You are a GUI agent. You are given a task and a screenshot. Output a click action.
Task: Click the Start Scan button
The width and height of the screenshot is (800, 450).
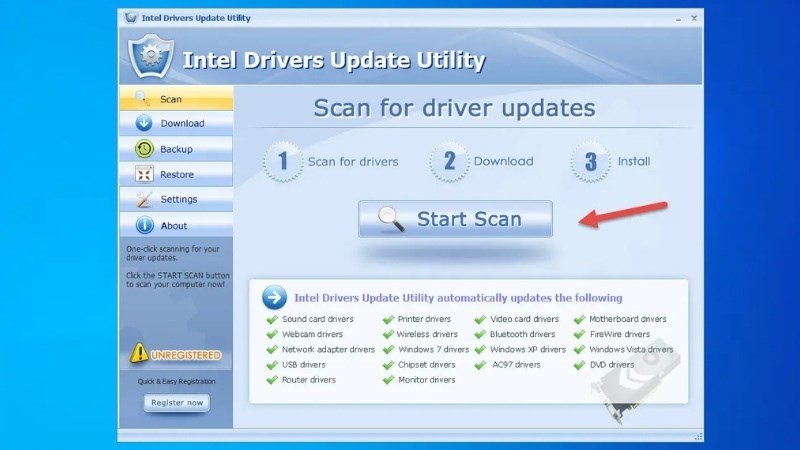(x=455, y=219)
